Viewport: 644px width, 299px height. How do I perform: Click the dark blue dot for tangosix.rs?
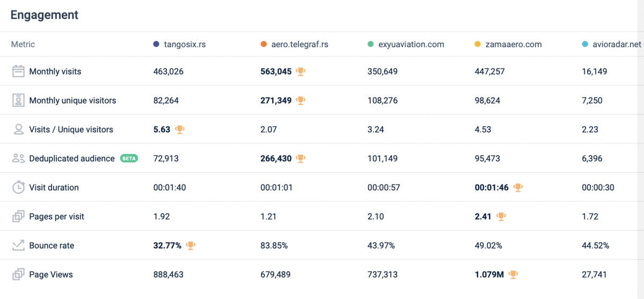(x=156, y=45)
